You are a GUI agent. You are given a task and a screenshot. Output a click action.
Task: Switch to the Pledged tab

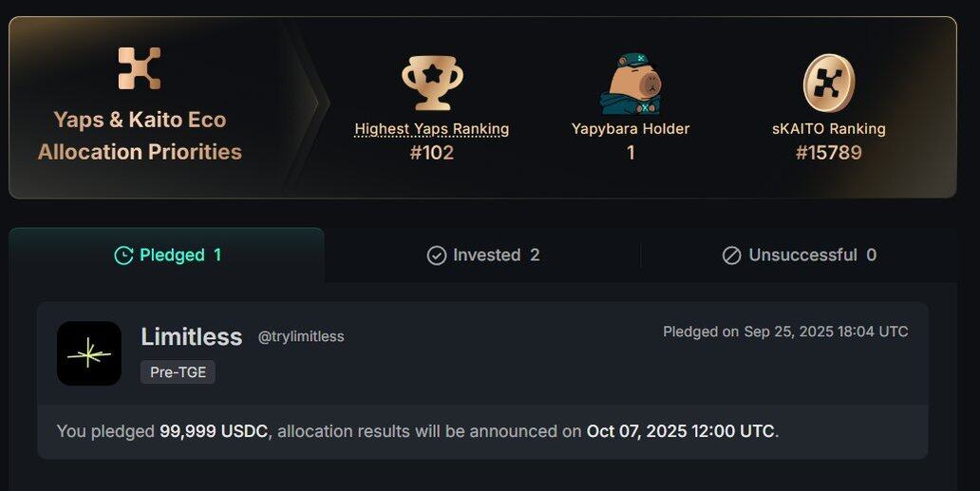[167, 255]
